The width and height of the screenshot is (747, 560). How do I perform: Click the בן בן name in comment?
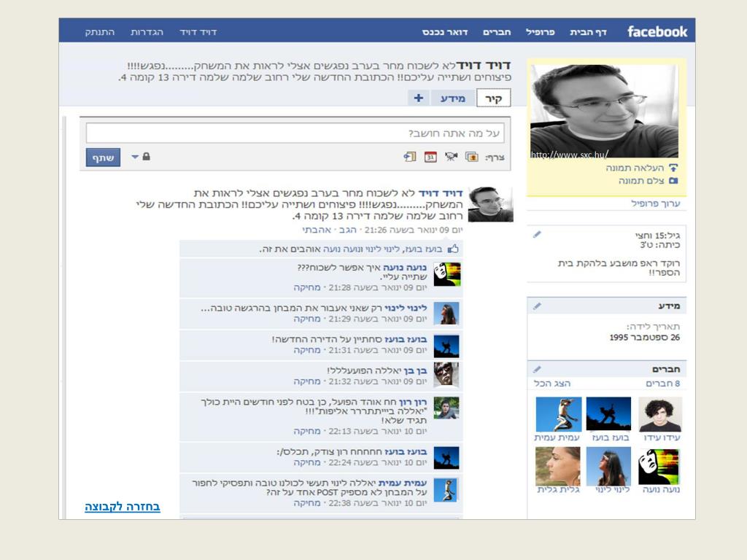click(x=415, y=370)
